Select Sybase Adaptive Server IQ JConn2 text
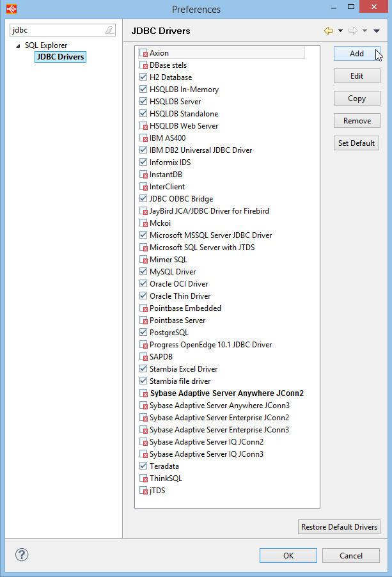This screenshot has width=392, height=577. [207, 442]
